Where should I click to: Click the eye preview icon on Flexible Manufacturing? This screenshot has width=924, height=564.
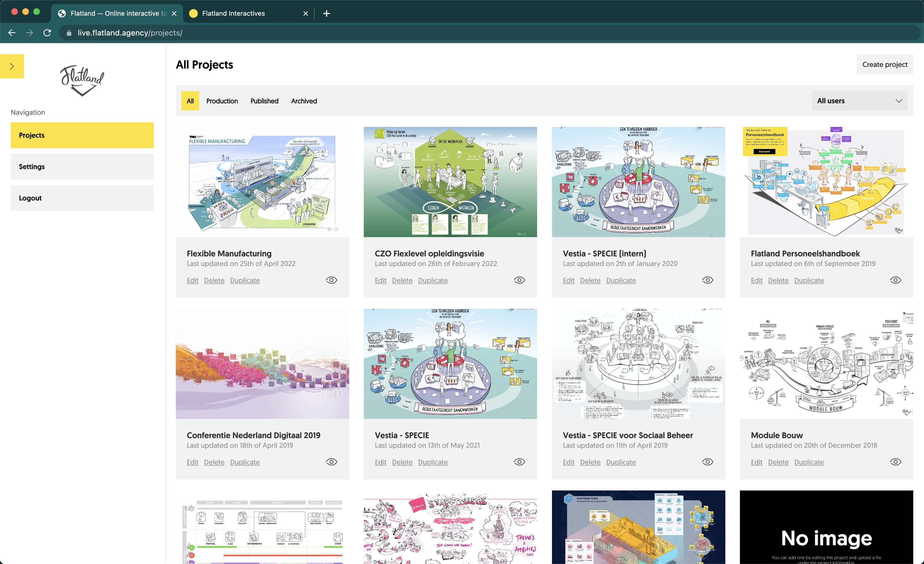tap(332, 280)
